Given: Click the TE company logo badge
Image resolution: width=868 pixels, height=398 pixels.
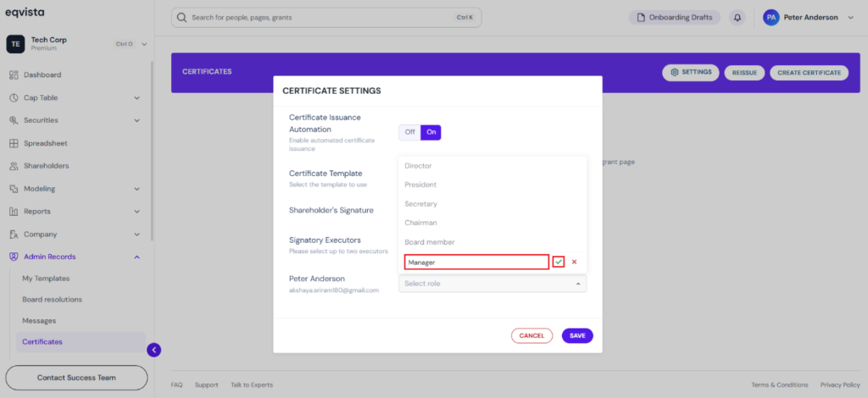Looking at the screenshot, I should (15, 44).
